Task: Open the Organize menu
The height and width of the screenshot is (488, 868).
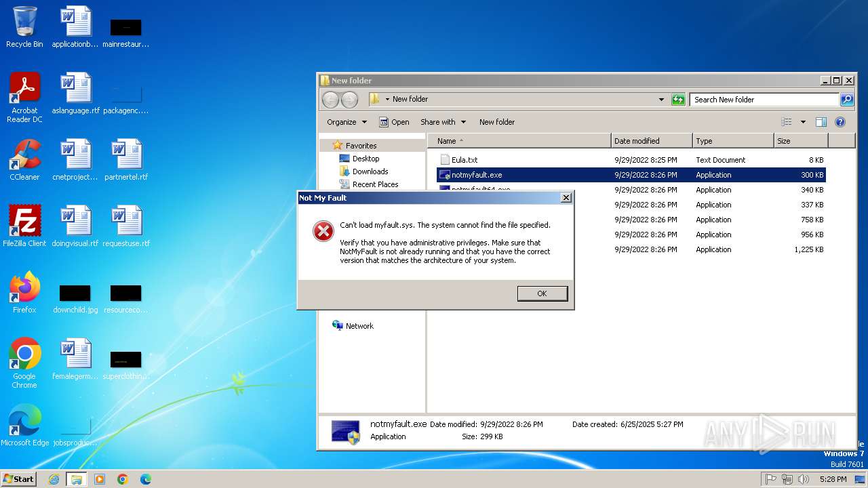Action: 347,122
